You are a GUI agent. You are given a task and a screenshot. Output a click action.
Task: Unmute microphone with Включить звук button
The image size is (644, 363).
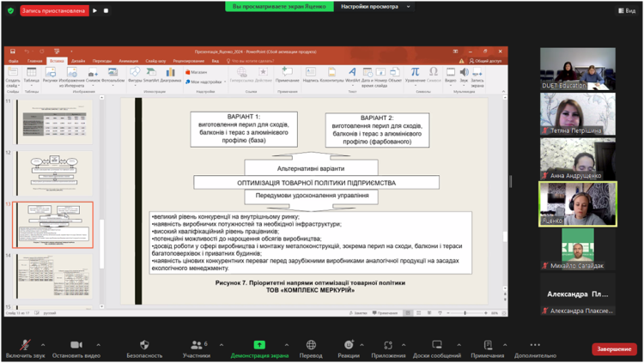coord(23,344)
